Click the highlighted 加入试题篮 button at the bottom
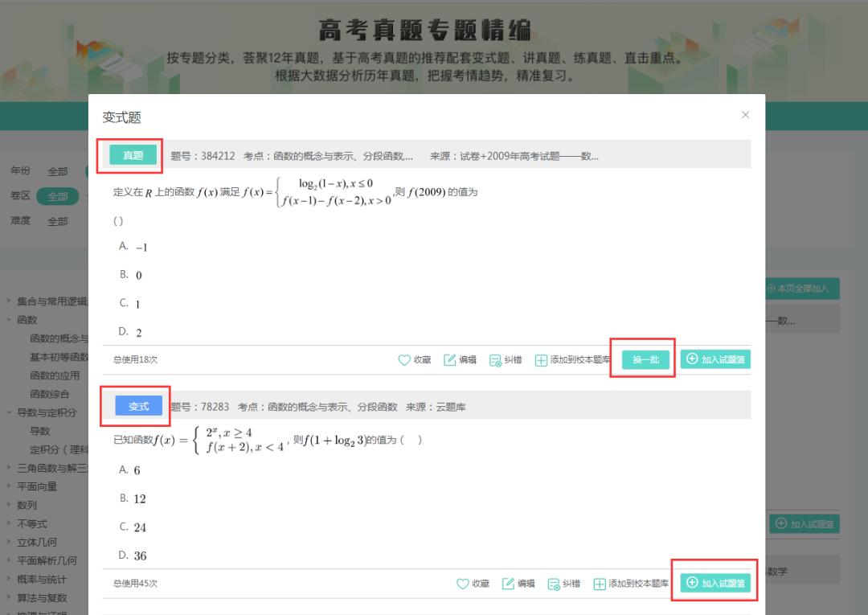Viewport: 868px width, 615px height. coord(714,584)
